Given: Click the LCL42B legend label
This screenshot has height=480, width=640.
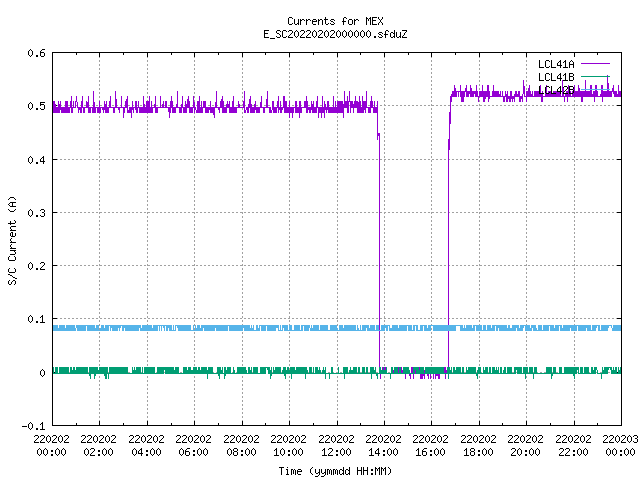Looking at the screenshot, I should (x=556, y=90).
